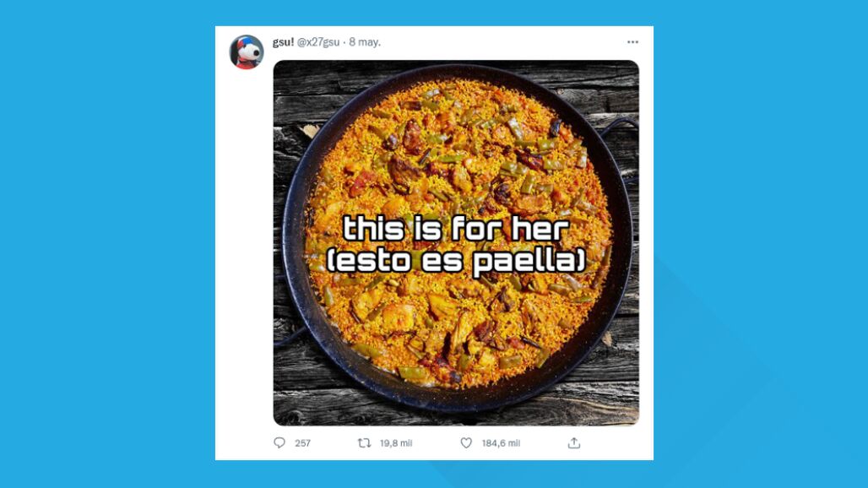Open the gsu! display name link
Viewport: 868px width, 488px height.
[x=283, y=42]
